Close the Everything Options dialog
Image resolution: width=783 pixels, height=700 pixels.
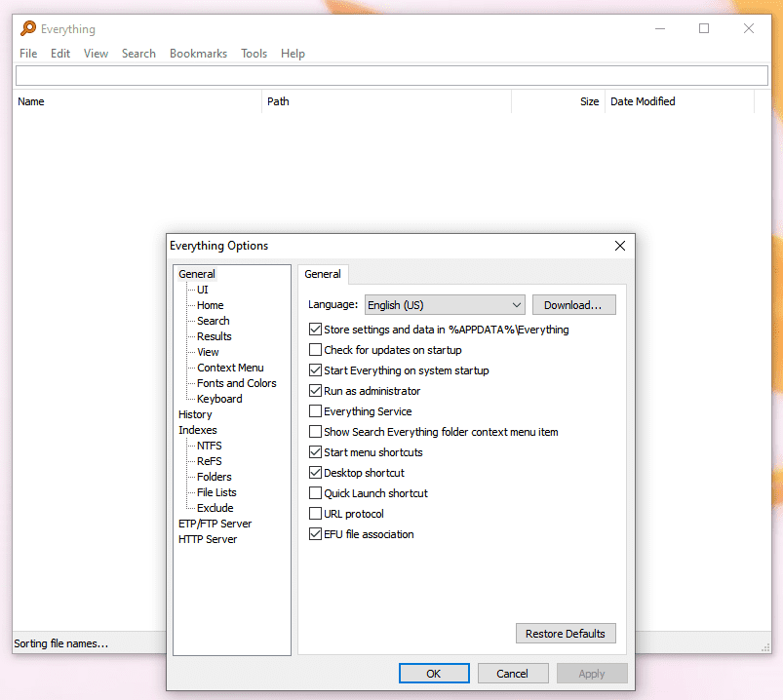click(x=620, y=246)
